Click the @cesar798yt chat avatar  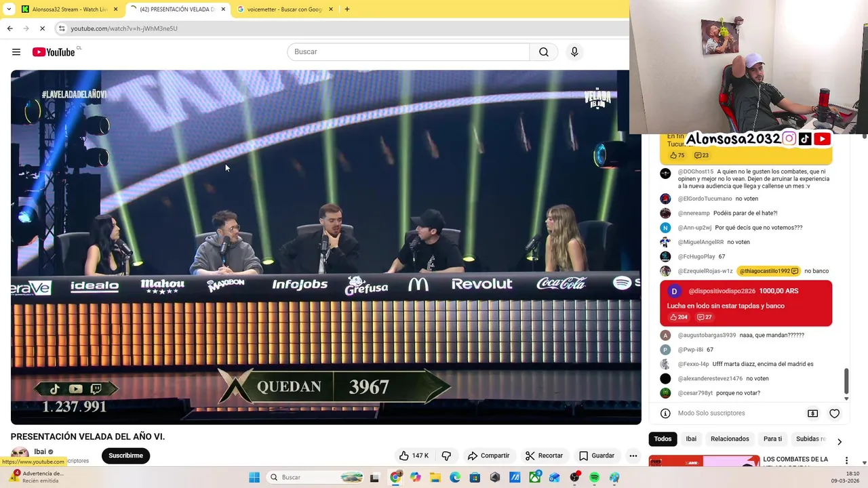[x=665, y=393]
